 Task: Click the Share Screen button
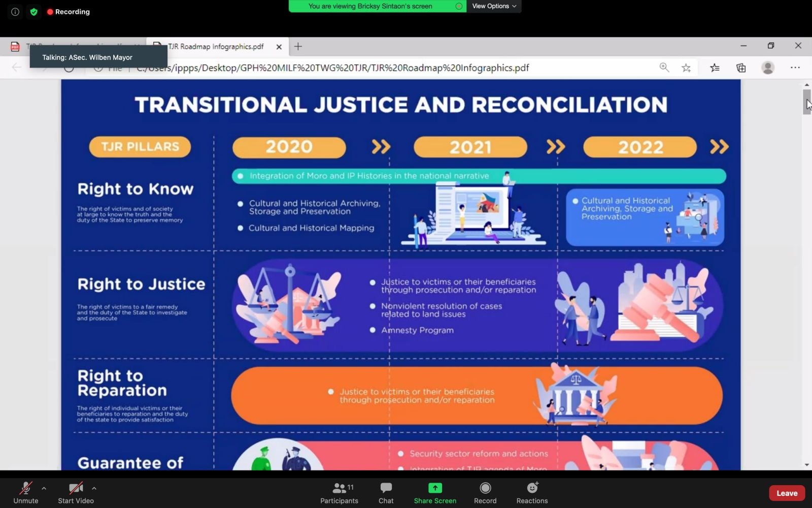(x=435, y=493)
